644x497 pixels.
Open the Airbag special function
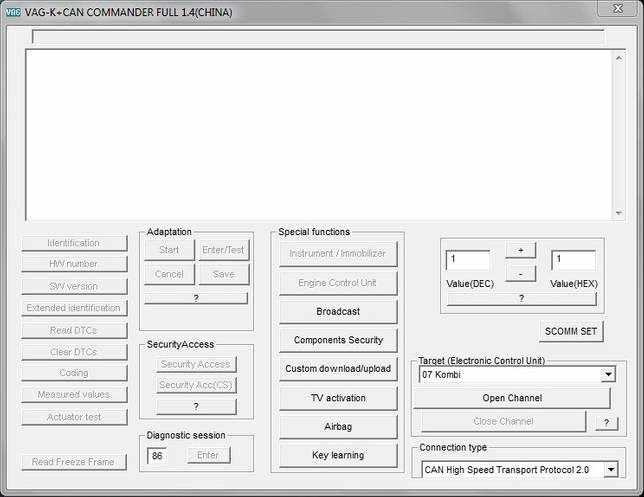click(338, 427)
